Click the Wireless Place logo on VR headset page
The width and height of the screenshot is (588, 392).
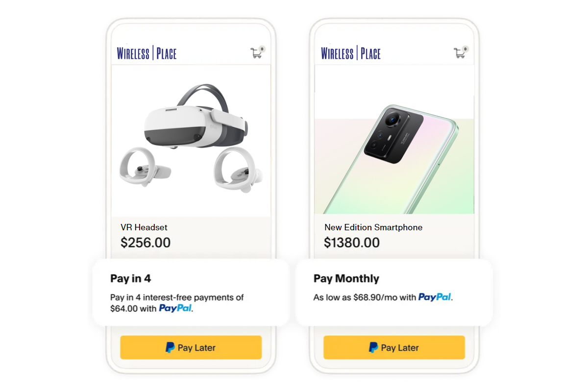(x=147, y=53)
